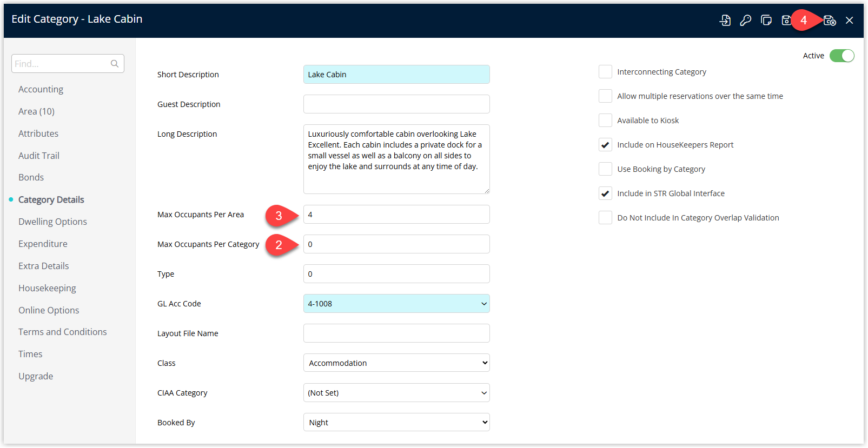Click Max Occupants Per Category field
This screenshot has height=448, width=868.
tap(396, 244)
